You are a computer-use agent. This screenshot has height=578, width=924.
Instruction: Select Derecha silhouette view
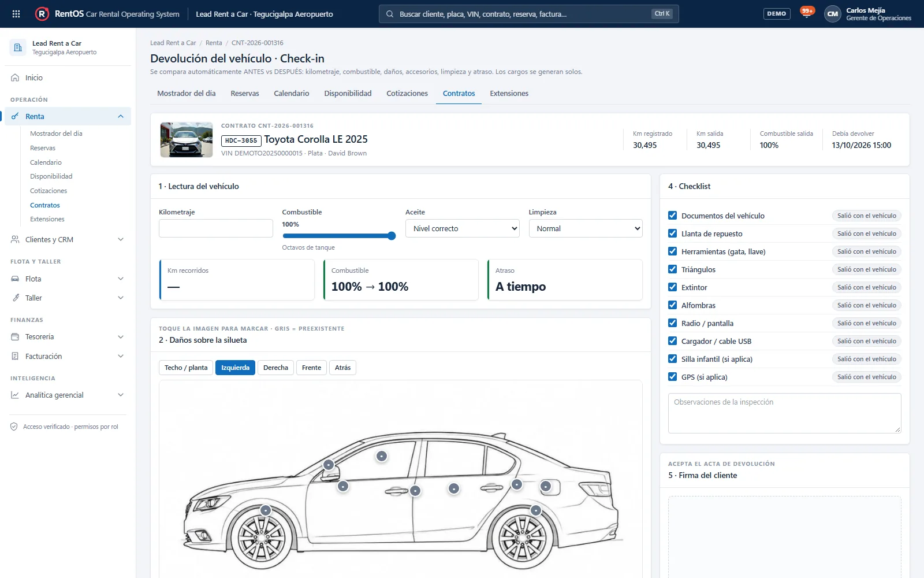(x=275, y=368)
